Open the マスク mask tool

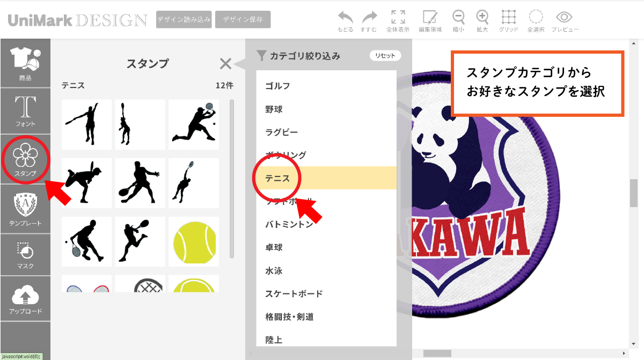click(25, 255)
